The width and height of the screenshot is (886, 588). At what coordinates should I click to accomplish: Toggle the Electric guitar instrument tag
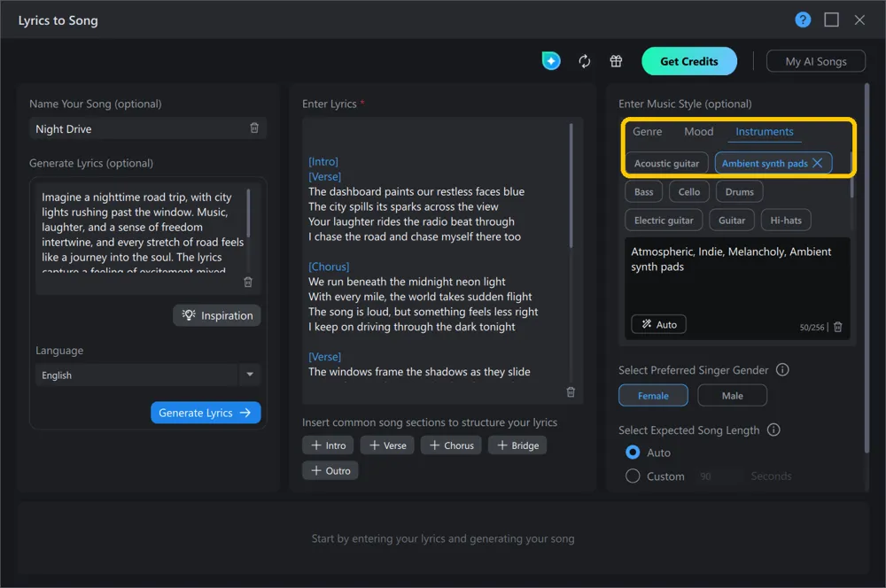coord(664,220)
